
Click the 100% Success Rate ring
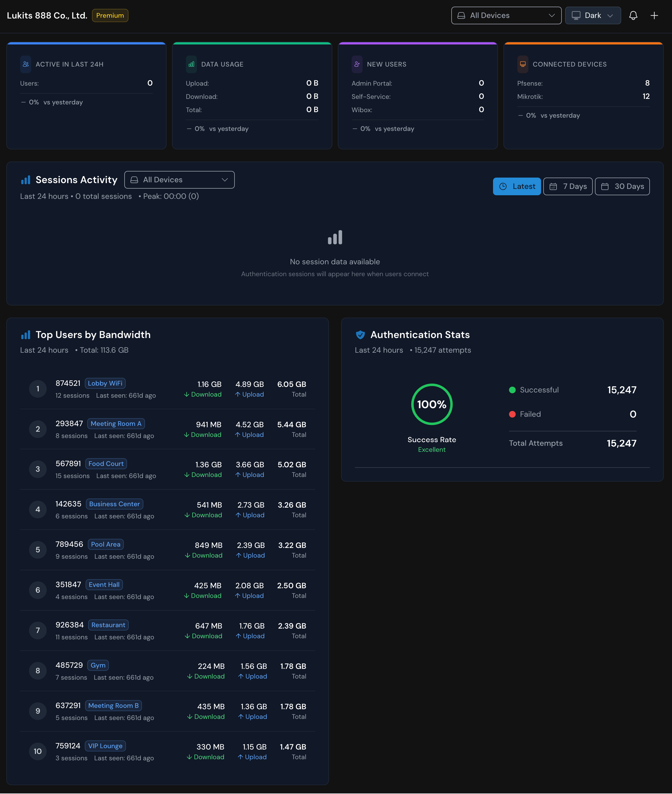(x=432, y=404)
